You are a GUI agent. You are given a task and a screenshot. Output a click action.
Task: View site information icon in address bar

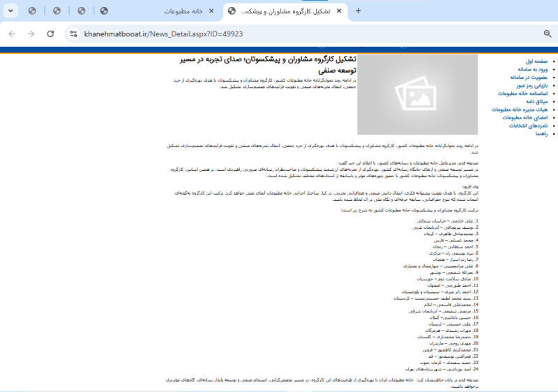[74, 33]
